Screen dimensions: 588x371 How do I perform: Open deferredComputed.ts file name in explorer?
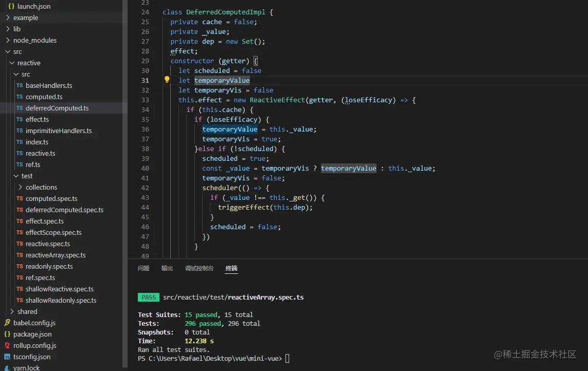pos(57,108)
